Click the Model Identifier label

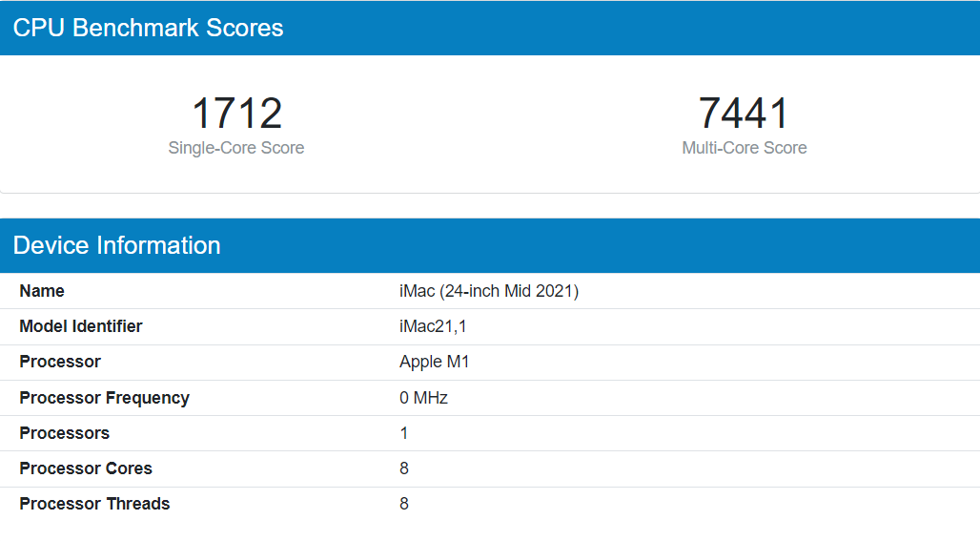tap(81, 326)
